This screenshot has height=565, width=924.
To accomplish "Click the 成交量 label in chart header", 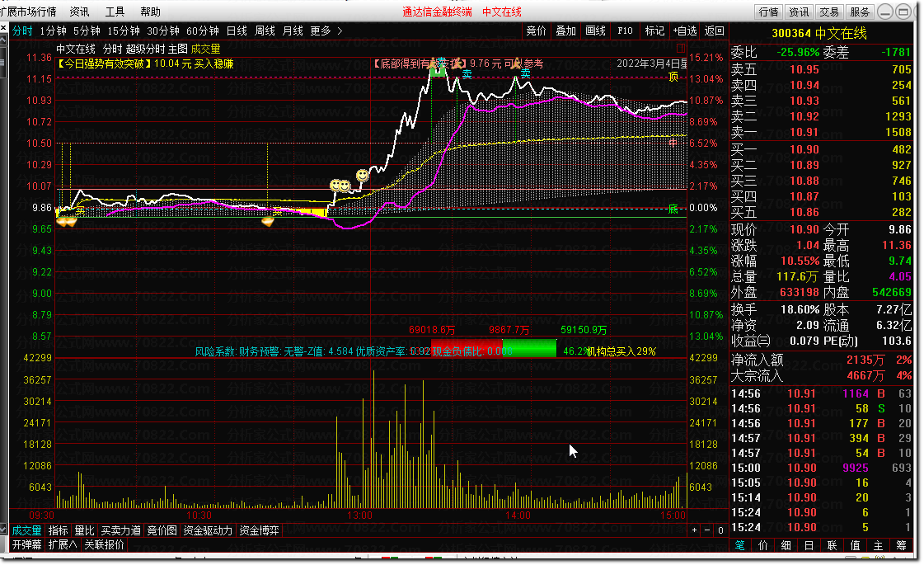I will pyautogui.click(x=206, y=49).
